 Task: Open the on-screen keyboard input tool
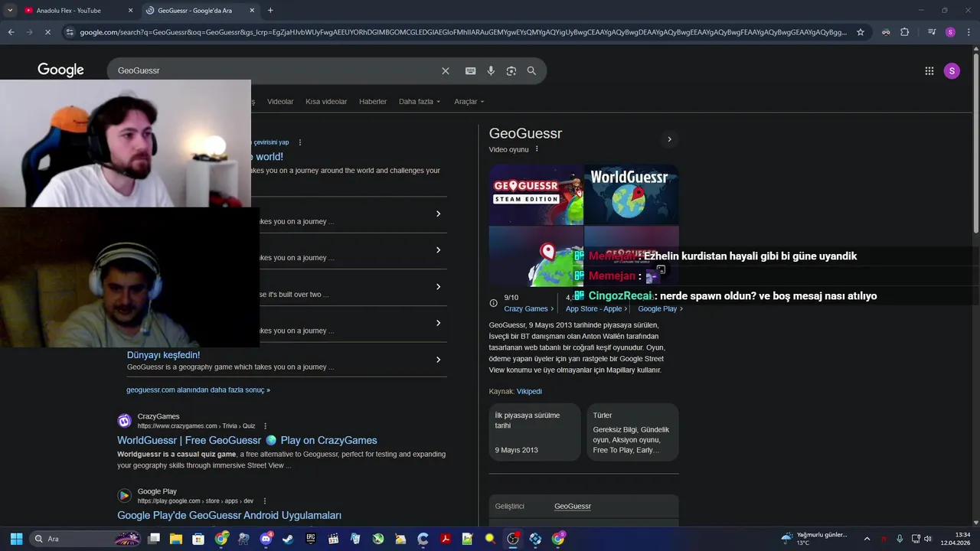(x=470, y=70)
